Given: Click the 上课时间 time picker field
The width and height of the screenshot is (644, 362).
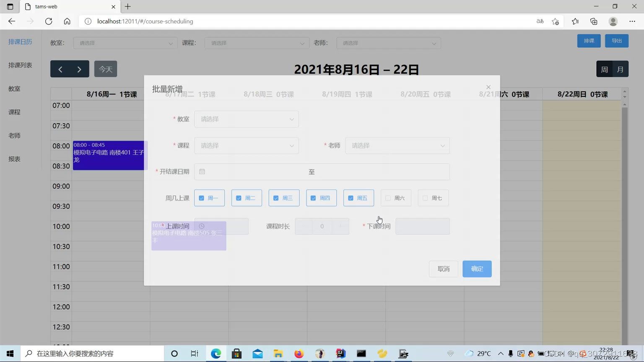Looking at the screenshot, I should [x=221, y=226].
